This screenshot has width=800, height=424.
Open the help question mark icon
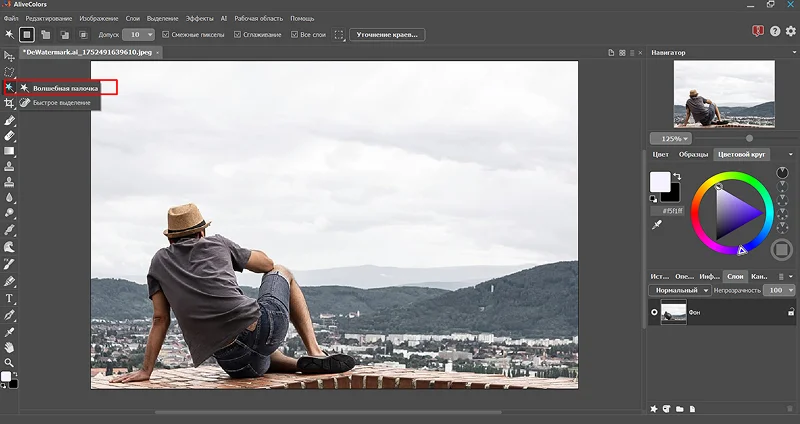(x=775, y=31)
